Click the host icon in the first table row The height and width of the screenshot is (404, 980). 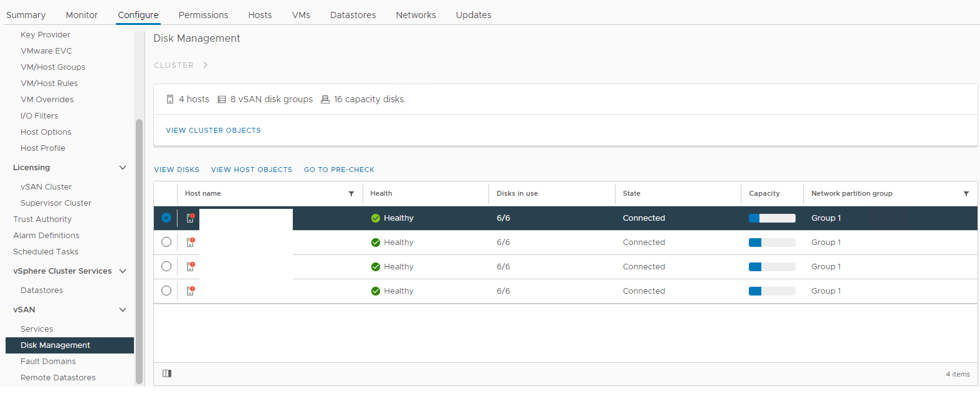pos(191,218)
